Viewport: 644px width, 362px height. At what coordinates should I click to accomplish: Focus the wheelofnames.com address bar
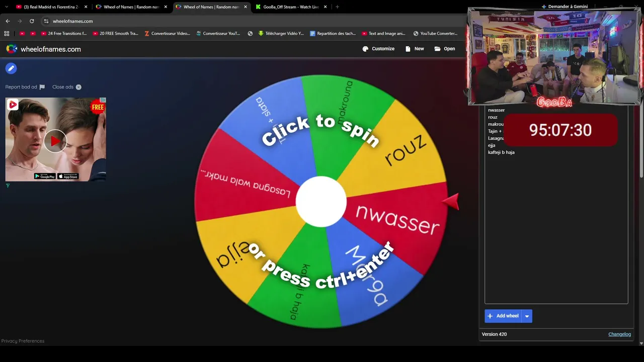coord(252,21)
